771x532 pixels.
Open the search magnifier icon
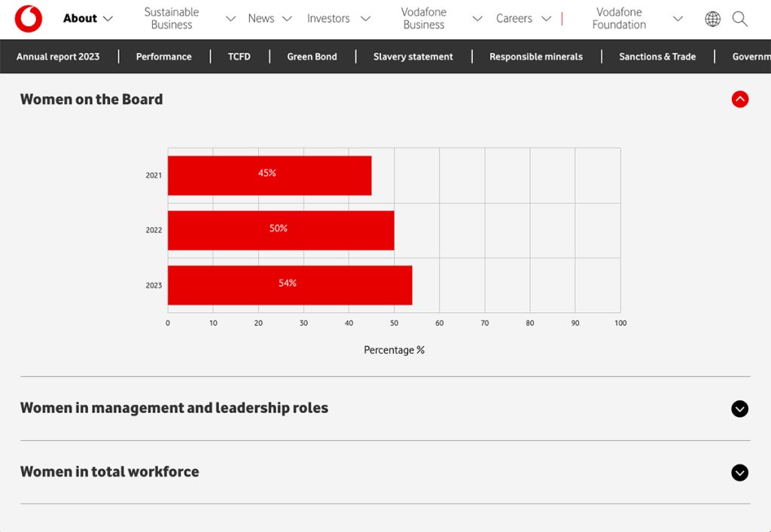[x=739, y=19]
